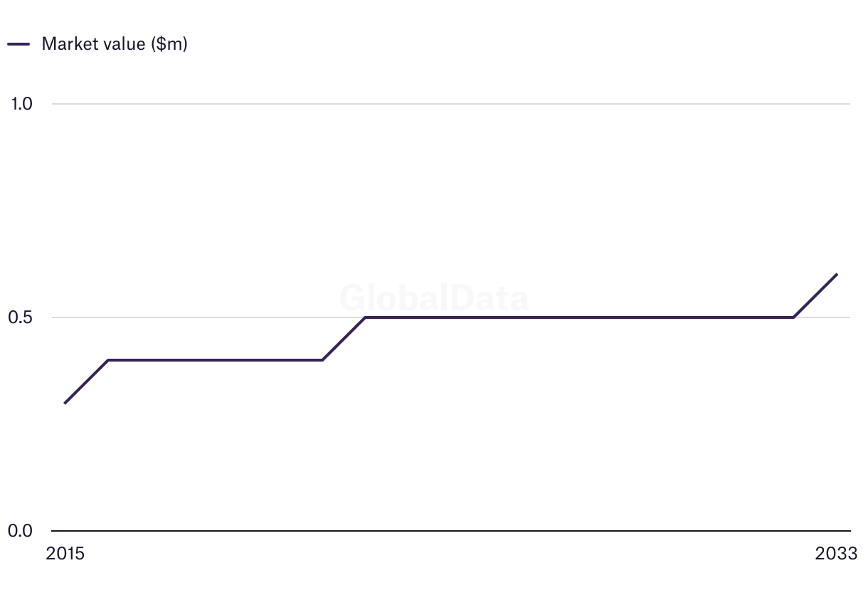
Task: Toggle the Market value ($m) legend label
Action: click(x=115, y=44)
